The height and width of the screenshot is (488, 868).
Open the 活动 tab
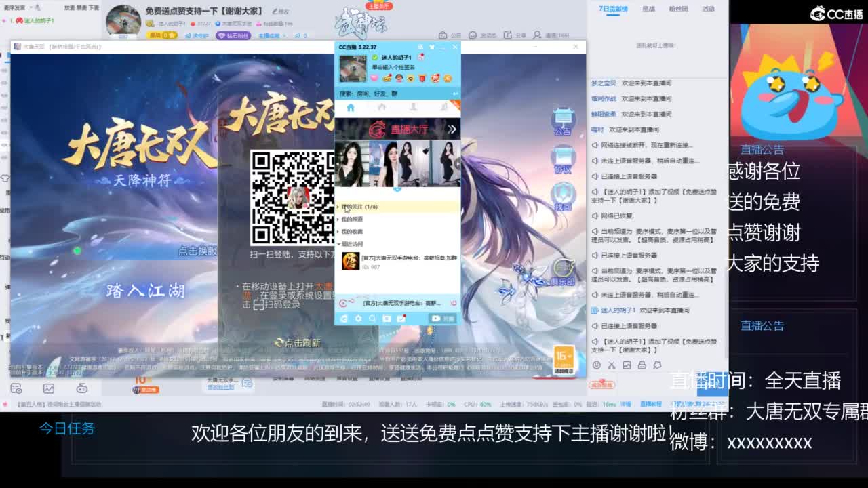[708, 9]
